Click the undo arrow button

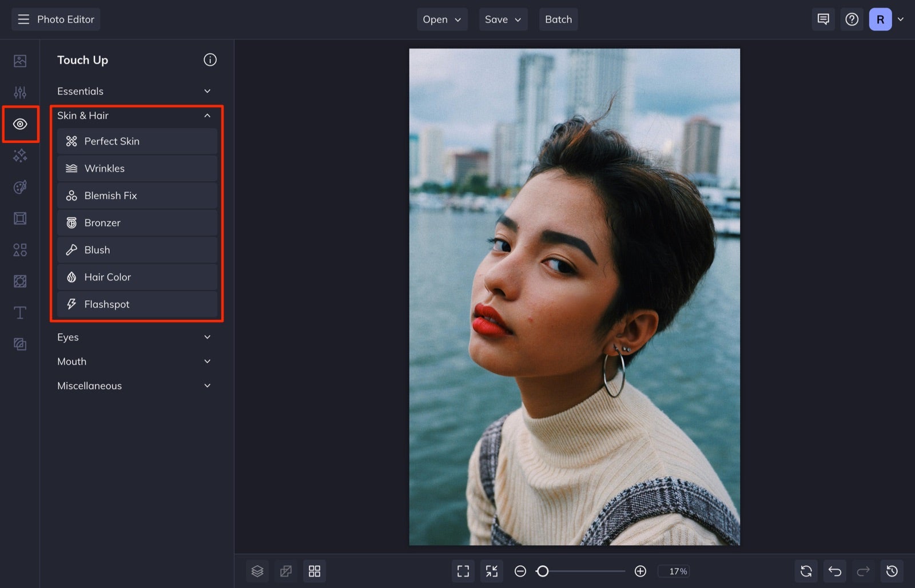(x=834, y=570)
